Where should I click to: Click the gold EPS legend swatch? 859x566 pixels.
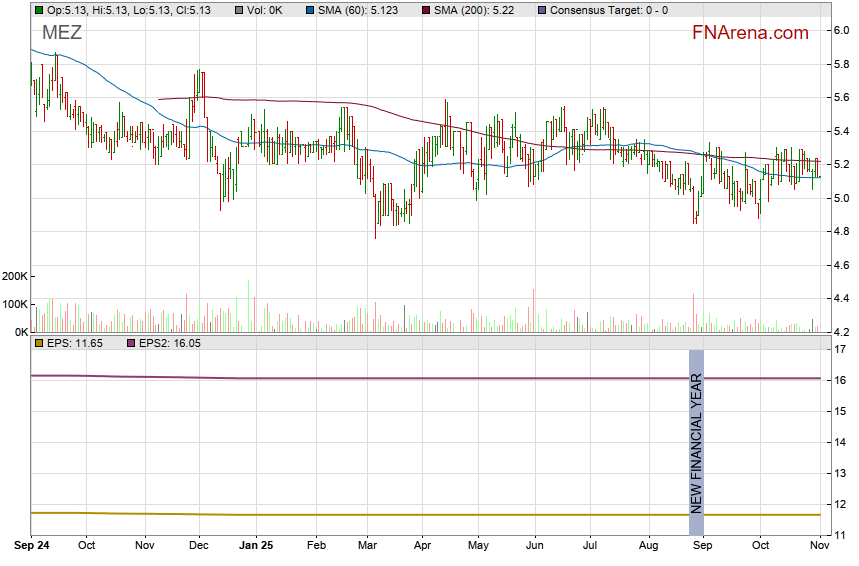pos(39,343)
